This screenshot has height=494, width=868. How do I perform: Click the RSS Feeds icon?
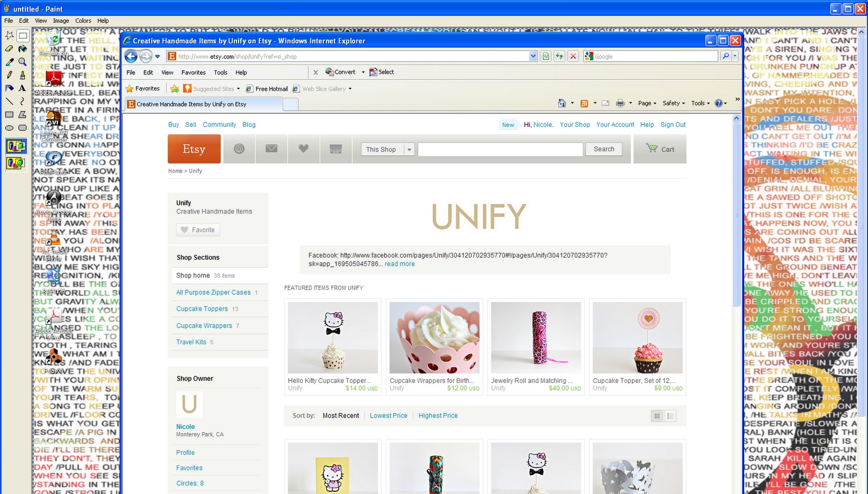pyautogui.click(x=584, y=103)
